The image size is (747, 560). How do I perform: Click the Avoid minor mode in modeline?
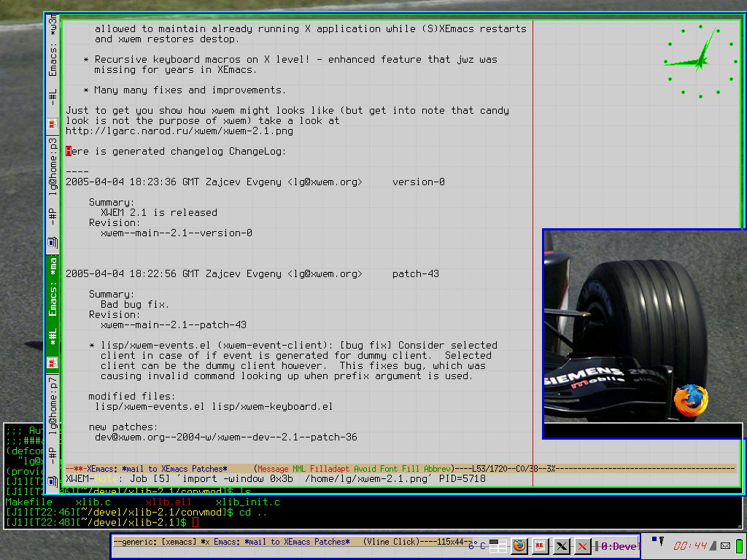365,469
